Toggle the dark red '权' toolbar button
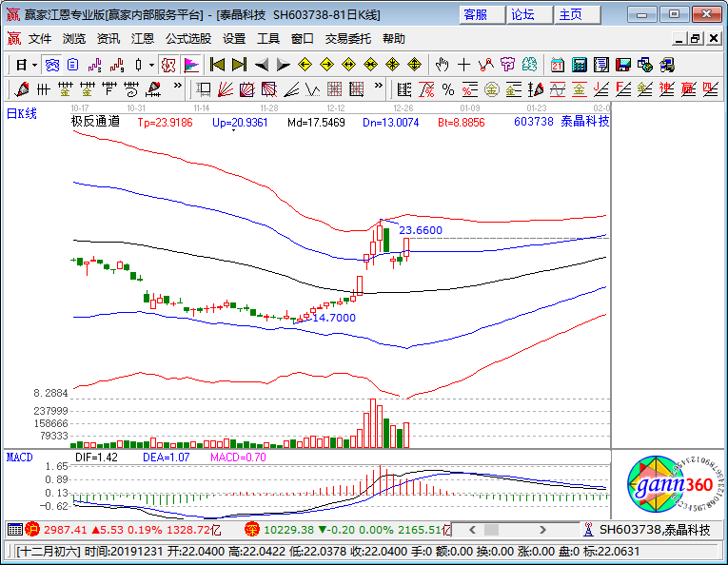The image size is (728, 565). [168, 65]
